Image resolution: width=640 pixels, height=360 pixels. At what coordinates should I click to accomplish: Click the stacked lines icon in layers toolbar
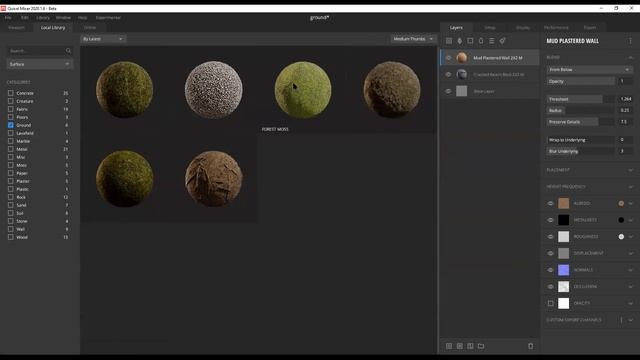click(491, 41)
